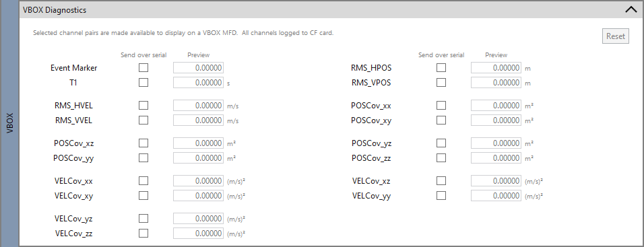Click the VELCov_yy channel label
Screen dimensions: 644x247
[x=371, y=196]
